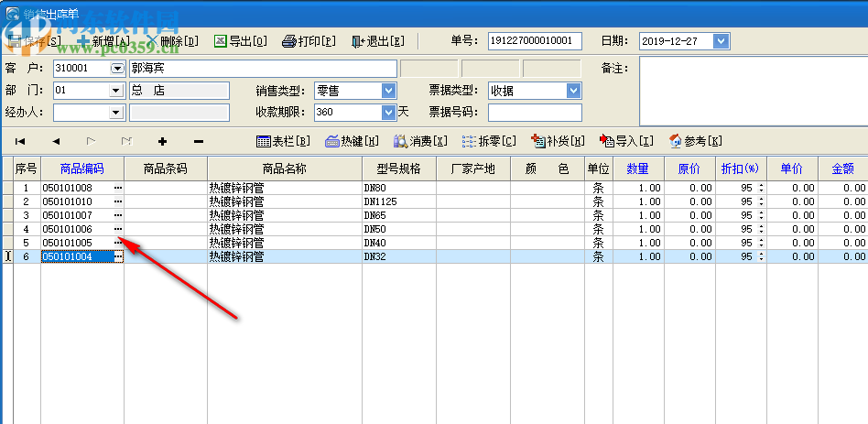The image size is (868, 424).
Task: Go to first record navigation icon
Action: point(20,142)
